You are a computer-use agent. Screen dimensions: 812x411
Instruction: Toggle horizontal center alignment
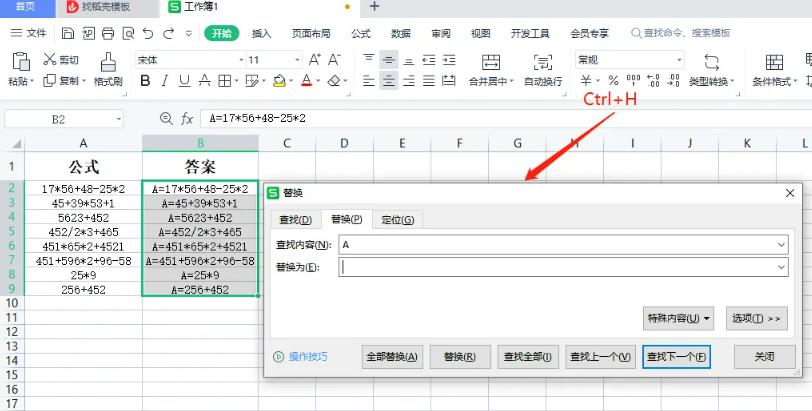(x=388, y=81)
